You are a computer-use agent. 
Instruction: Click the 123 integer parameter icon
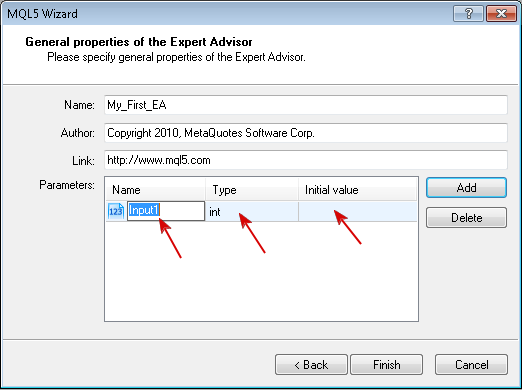(116, 211)
